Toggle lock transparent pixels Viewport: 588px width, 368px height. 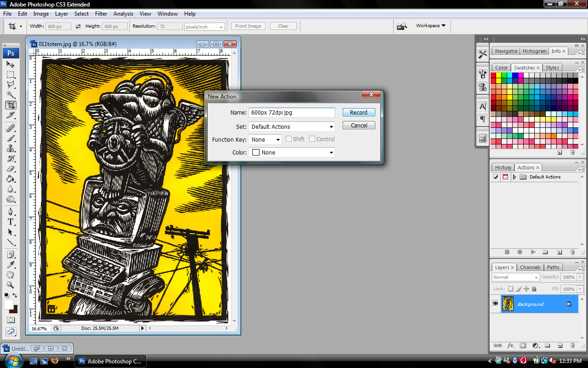(x=510, y=289)
